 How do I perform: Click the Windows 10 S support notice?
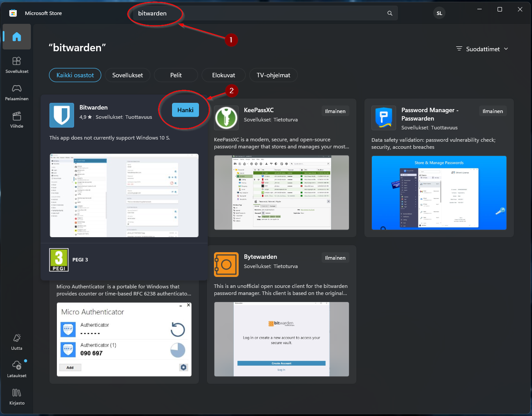coord(110,138)
